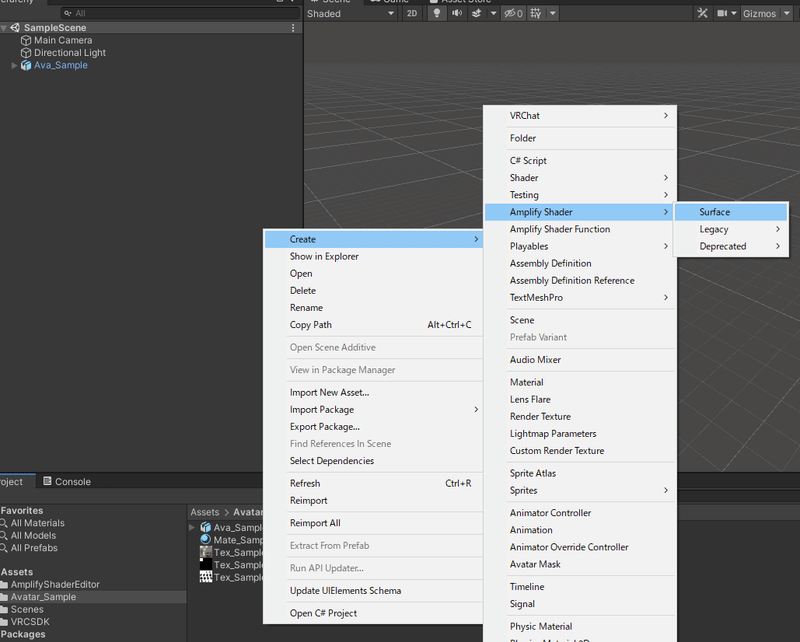Toggle scene audio with the speaker icon
Viewport: 800px width, 642px height.
tap(456, 13)
